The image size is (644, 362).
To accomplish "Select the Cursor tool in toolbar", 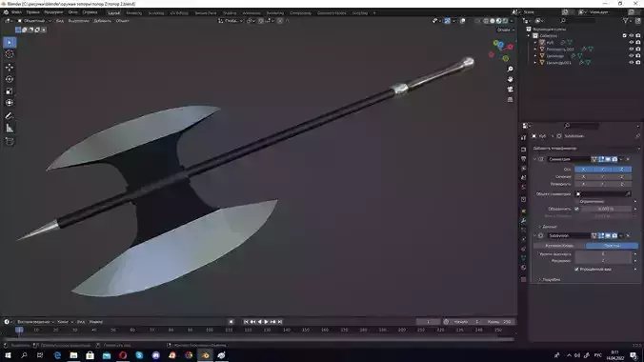I will point(10,54).
